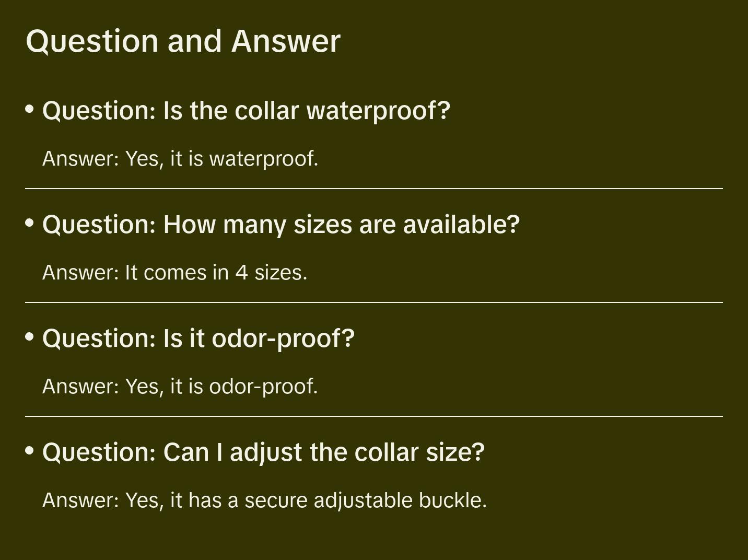748x560 pixels.
Task: Click the divider line below the sizes answer
Action: 374,302
